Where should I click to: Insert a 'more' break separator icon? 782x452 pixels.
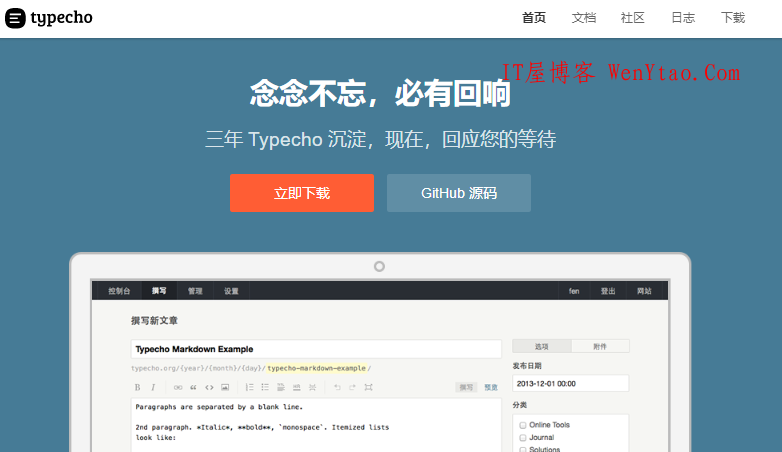point(312,387)
